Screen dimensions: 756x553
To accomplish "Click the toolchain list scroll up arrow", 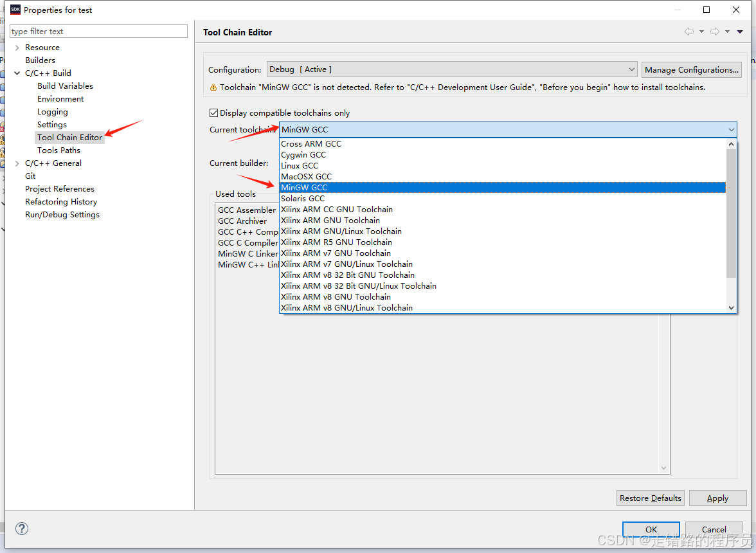I will click(x=731, y=144).
